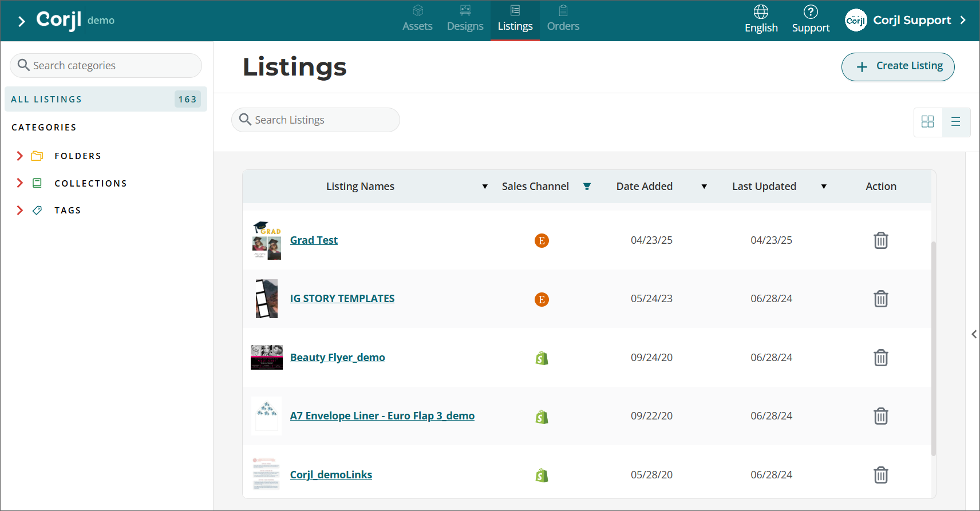
Task: Open the Sales Channel filter icon
Action: click(x=587, y=187)
